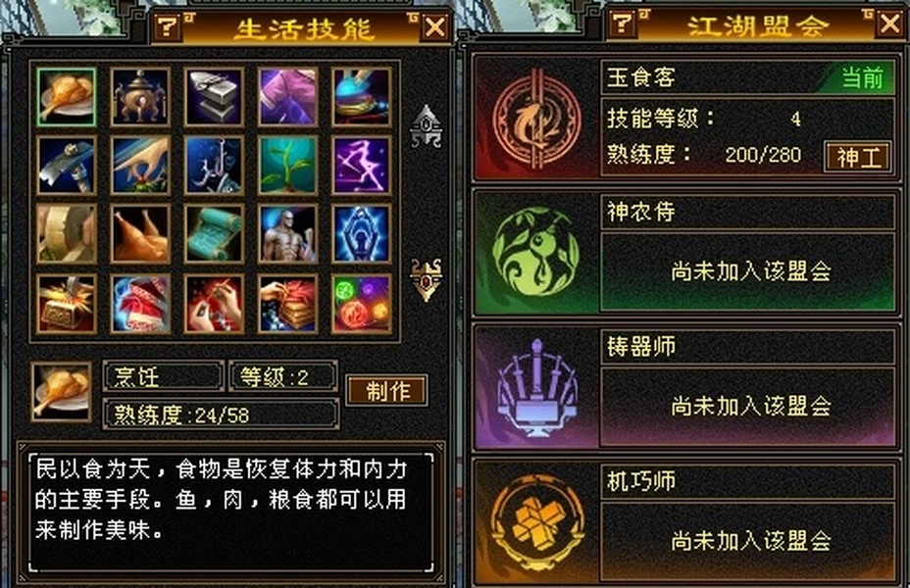Select the green sprout planting icon
Image resolution: width=910 pixels, height=588 pixels.
pos(288,166)
